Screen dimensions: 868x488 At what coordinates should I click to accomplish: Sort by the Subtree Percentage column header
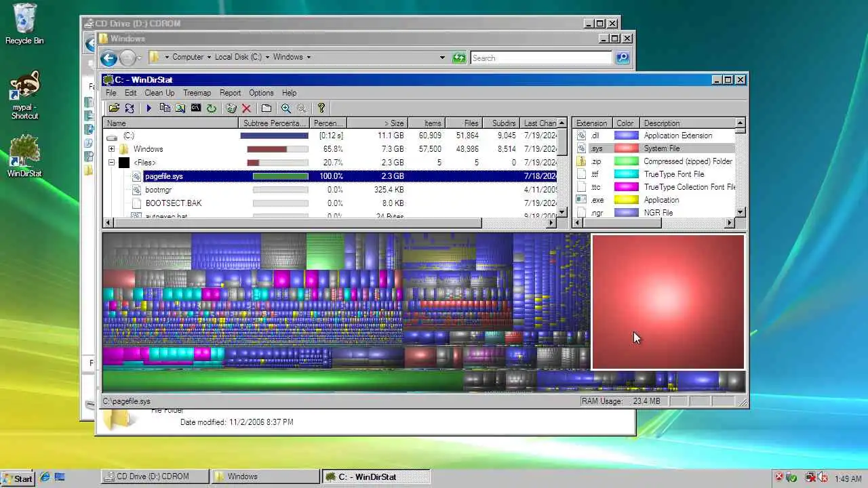pos(274,123)
